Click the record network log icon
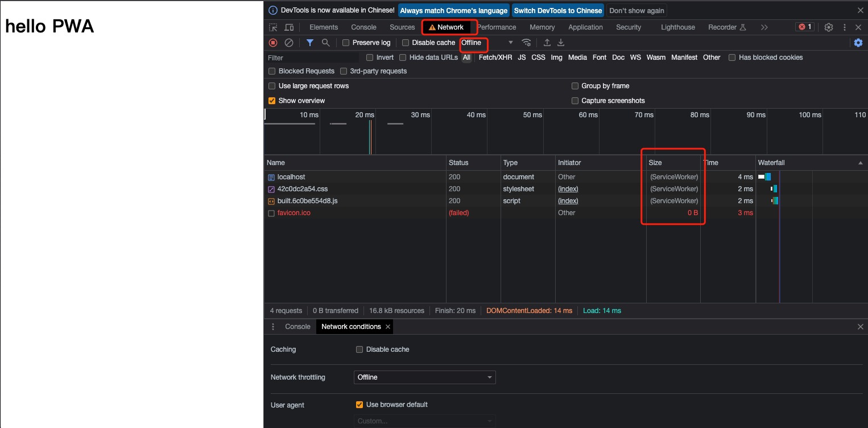This screenshot has height=428, width=868. [273, 43]
